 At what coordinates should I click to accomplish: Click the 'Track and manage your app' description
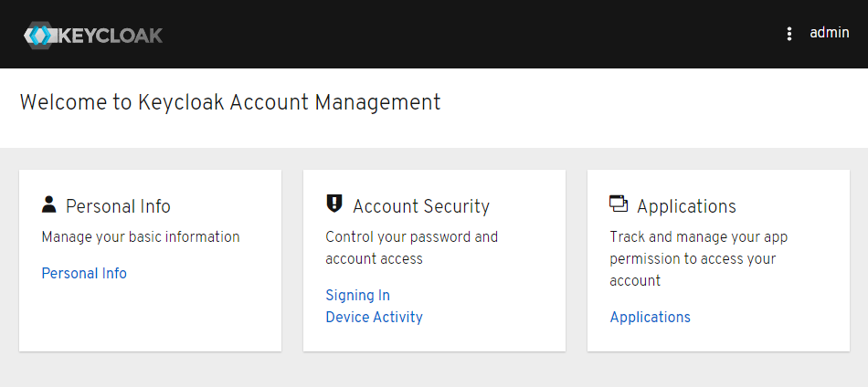point(698,236)
